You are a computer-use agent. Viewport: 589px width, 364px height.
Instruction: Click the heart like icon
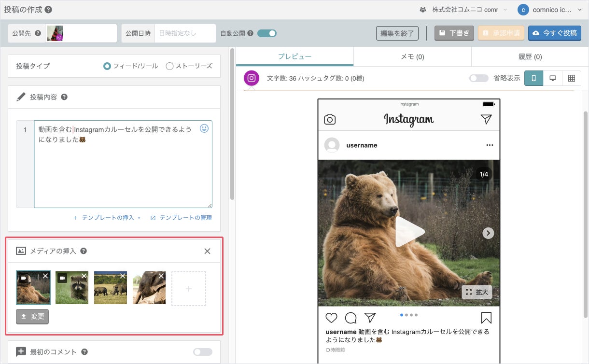click(331, 318)
